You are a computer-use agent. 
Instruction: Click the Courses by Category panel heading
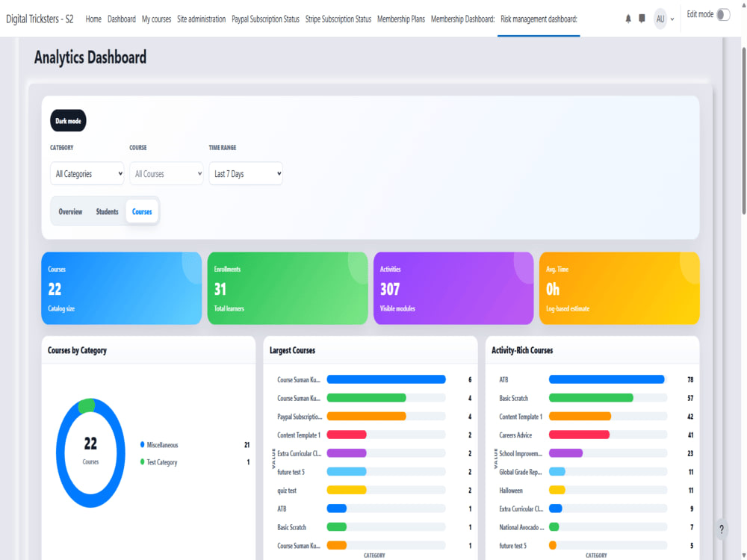click(77, 350)
